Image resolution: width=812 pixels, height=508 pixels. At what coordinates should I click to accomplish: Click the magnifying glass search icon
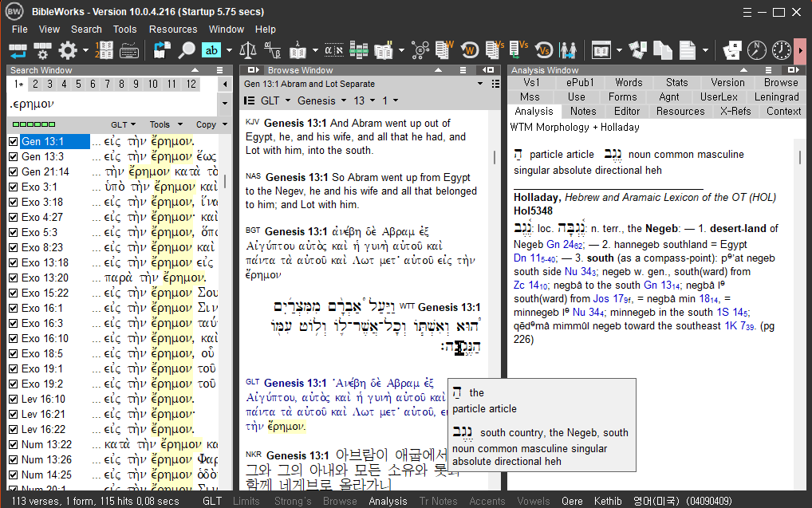tap(187, 50)
